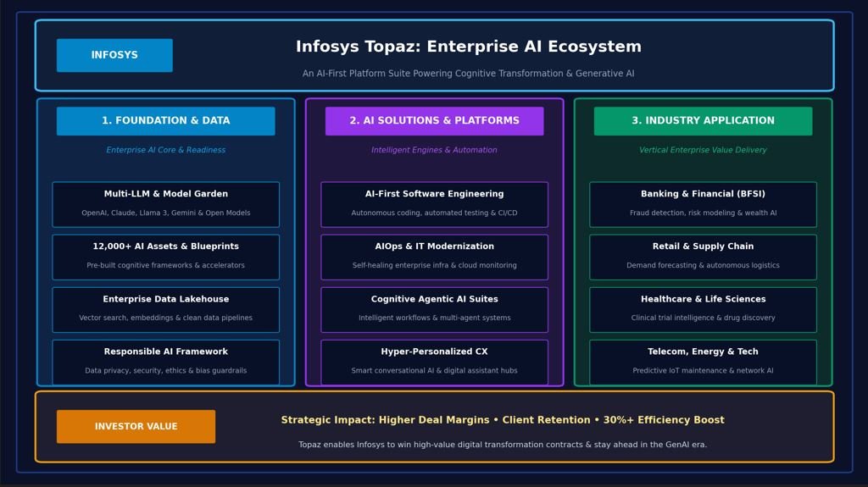The height and width of the screenshot is (487, 868).
Task: Click text 'Fraud detection, risk modeling & wealth AI'
Action: point(703,213)
